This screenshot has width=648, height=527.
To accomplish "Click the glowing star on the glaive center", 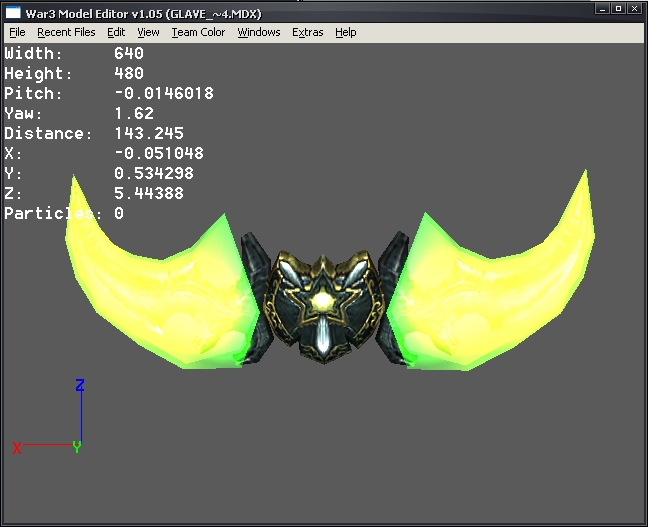I will [323, 300].
